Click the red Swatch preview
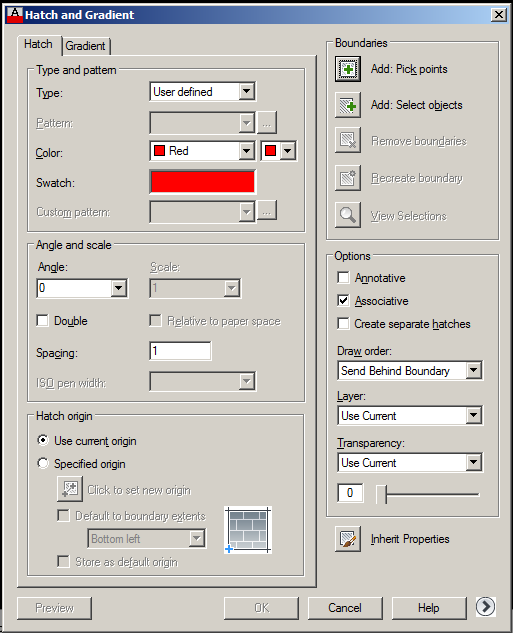This screenshot has height=633, width=513. (203, 182)
